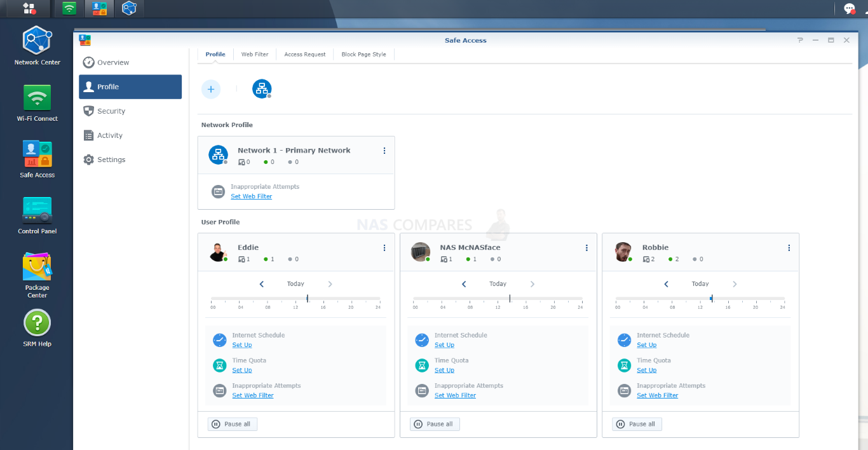Set up Time Quota for Eddie

(242, 370)
